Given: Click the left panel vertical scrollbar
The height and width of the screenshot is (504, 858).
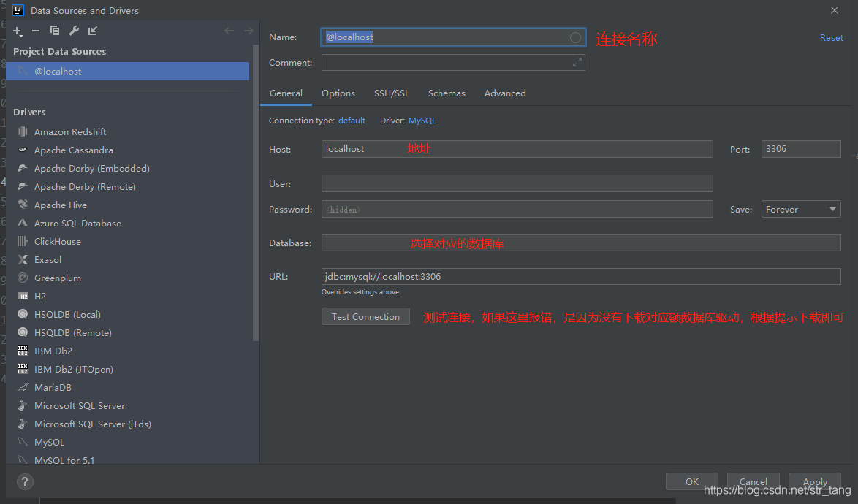Looking at the screenshot, I should [255, 193].
